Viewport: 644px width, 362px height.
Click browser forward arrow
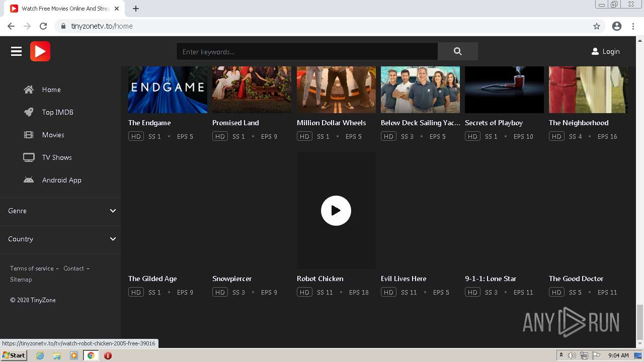(x=27, y=26)
